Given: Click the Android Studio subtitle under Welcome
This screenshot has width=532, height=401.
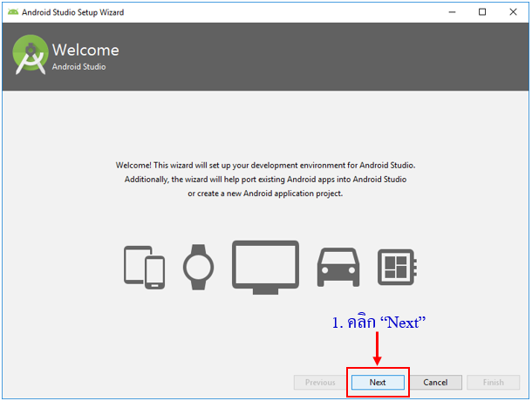Looking at the screenshot, I should coord(78,67).
